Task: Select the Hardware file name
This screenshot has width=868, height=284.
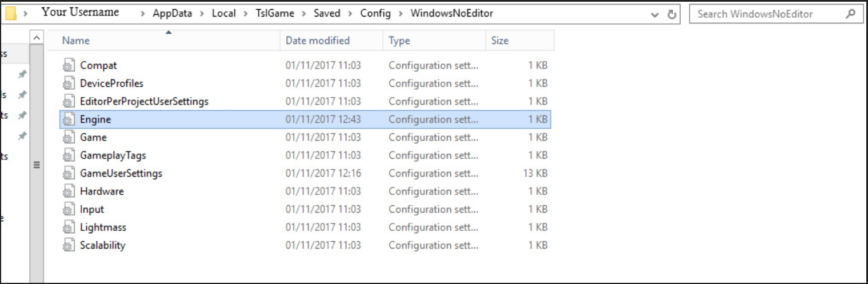Action: (102, 191)
